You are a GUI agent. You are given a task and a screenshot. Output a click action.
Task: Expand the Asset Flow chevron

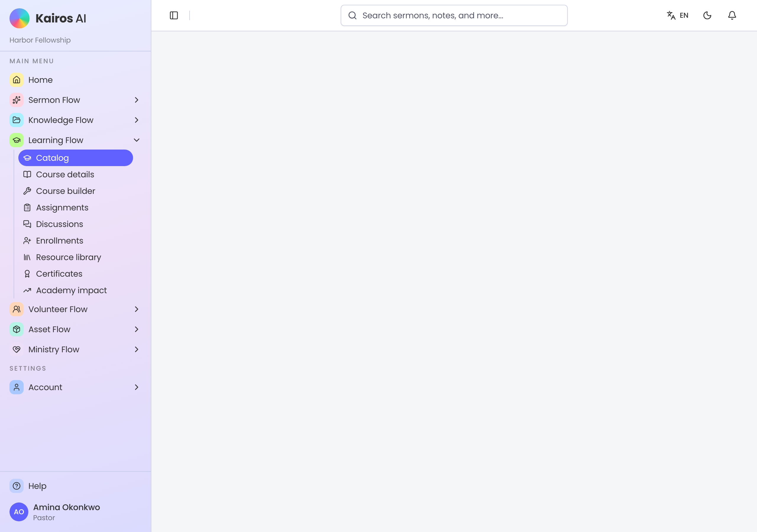coord(137,329)
